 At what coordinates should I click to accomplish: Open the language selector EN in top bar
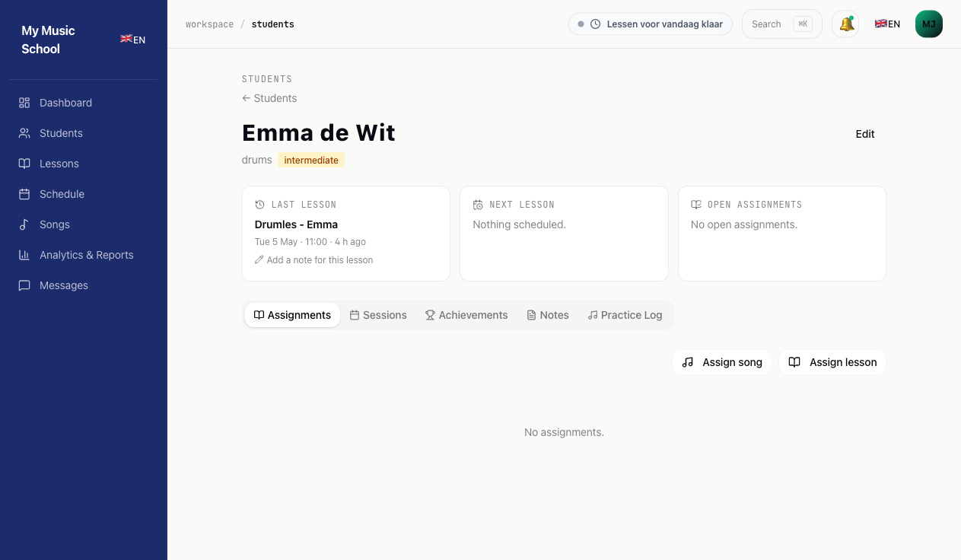pos(887,24)
